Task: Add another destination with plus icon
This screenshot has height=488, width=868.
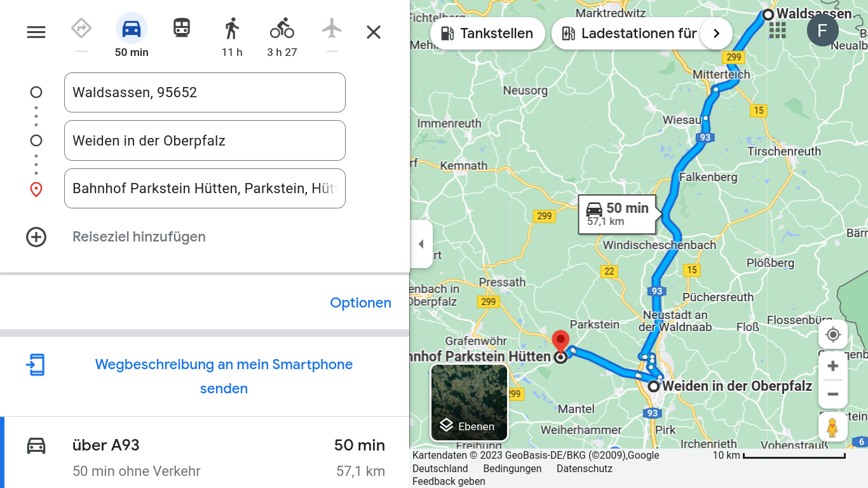Action: (36, 237)
